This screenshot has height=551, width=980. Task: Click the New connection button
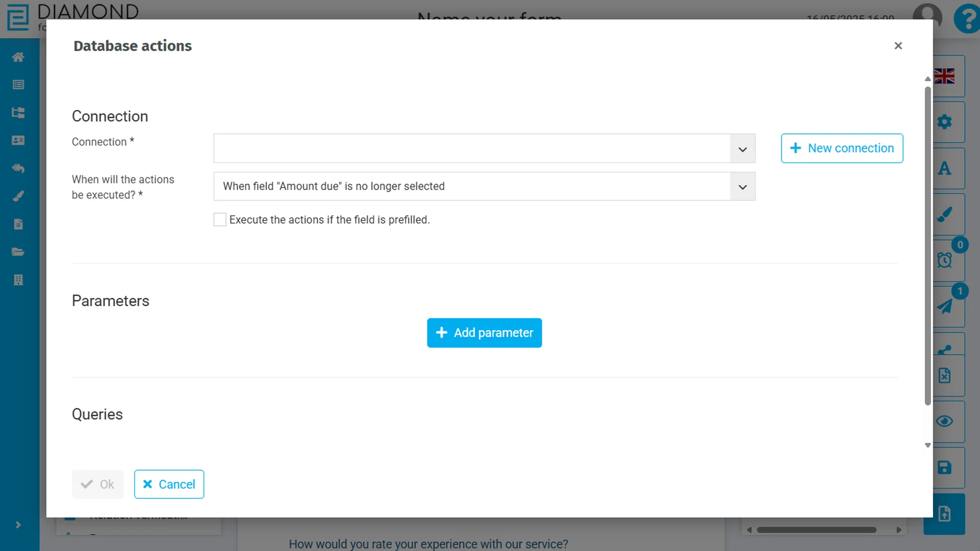tap(841, 148)
